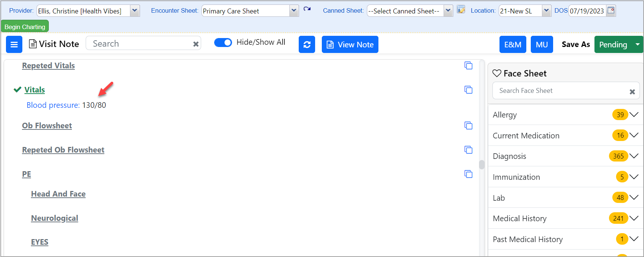This screenshot has height=257, width=644.
Task: Click the Vitals green checkmark
Action: (x=17, y=90)
